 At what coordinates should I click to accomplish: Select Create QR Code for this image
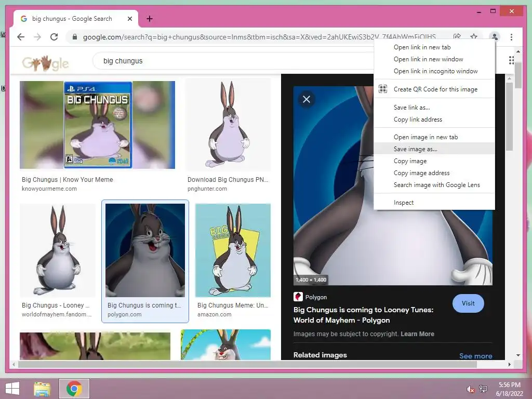434,89
